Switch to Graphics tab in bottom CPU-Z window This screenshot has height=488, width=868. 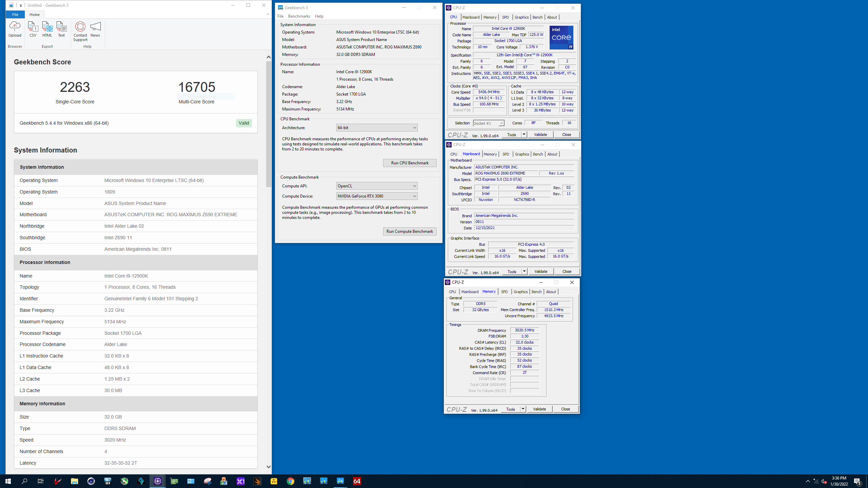(x=520, y=292)
